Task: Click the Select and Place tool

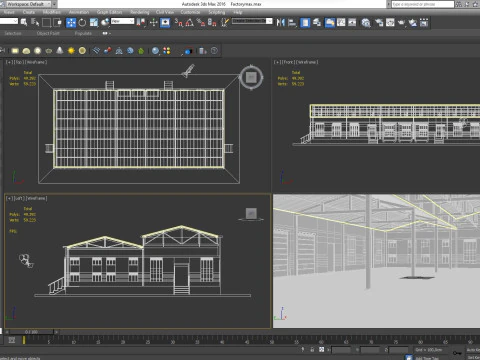Action: (105, 22)
